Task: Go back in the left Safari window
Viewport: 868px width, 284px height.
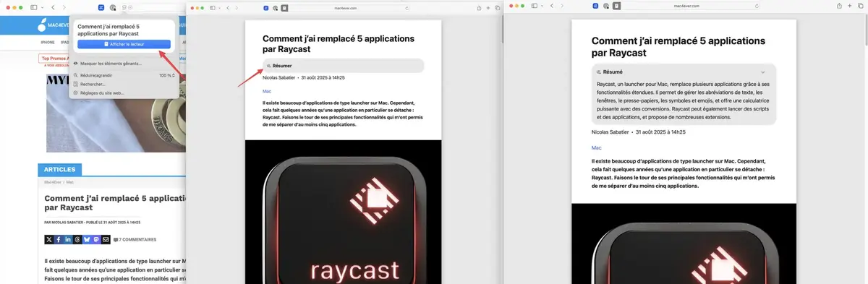Action: tap(53, 7)
